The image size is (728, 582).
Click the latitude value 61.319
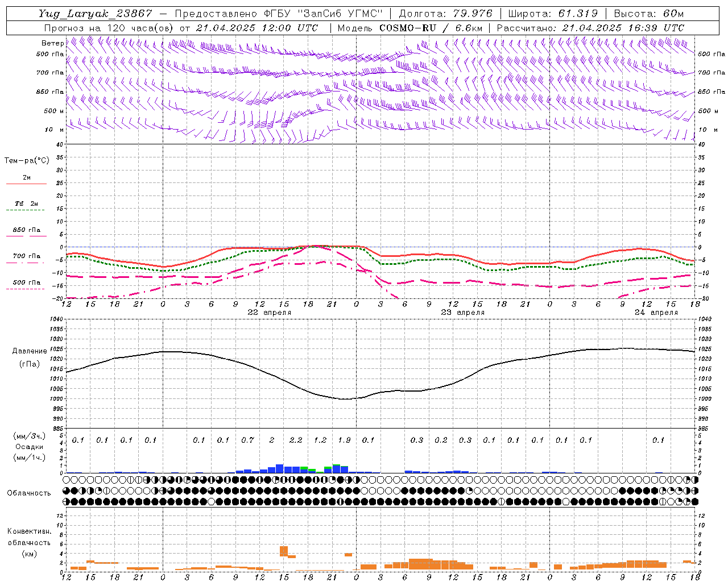(577, 14)
